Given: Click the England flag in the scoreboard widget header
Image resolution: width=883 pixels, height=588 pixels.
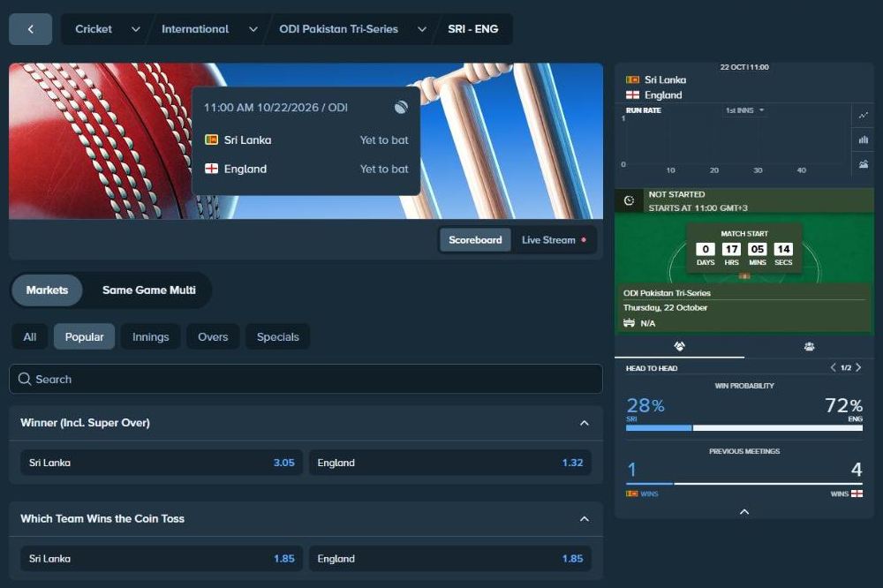Looking at the screenshot, I should [632, 95].
